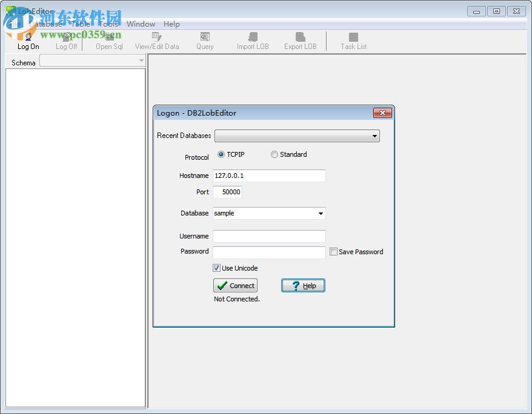Expand the Recent Databases dropdown
This screenshot has height=414, width=532.
click(x=375, y=136)
